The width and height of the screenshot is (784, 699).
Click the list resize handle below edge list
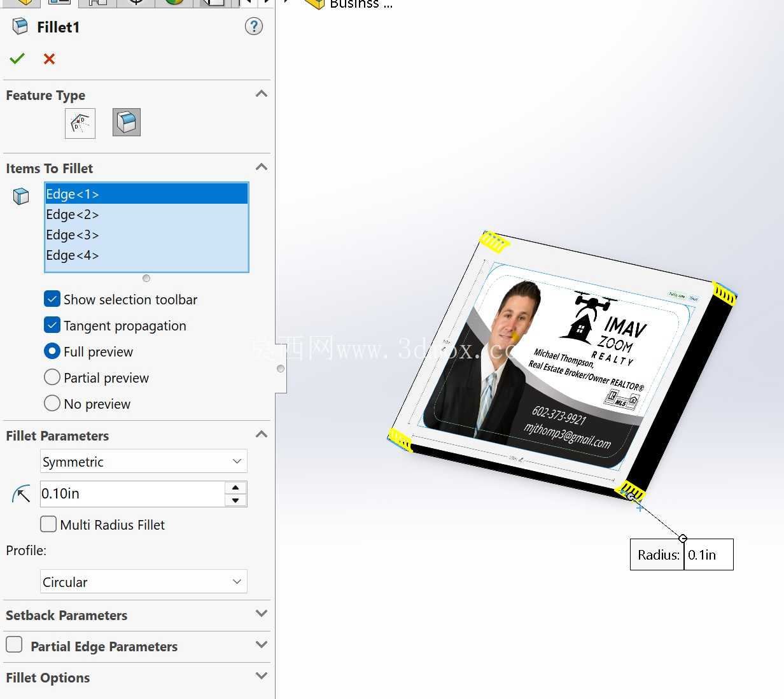(x=146, y=278)
